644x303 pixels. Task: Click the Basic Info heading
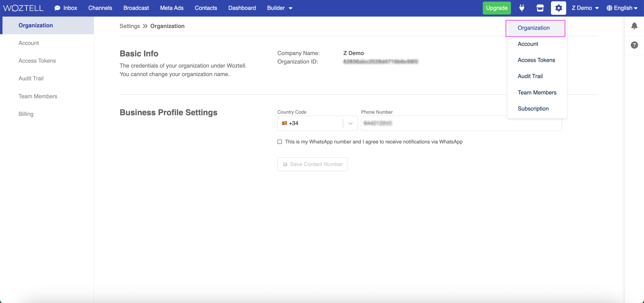tap(139, 53)
